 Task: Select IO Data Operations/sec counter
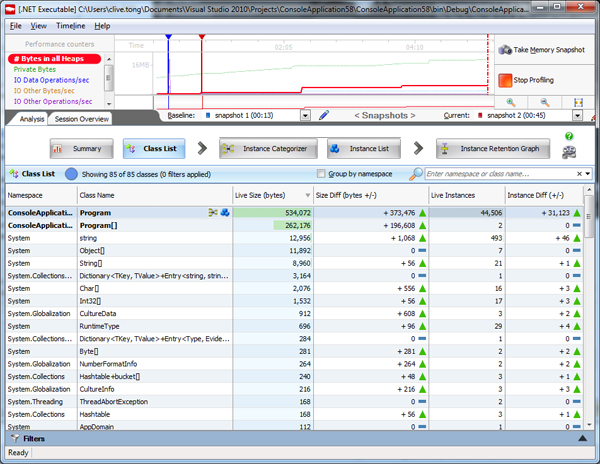[51, 80]
